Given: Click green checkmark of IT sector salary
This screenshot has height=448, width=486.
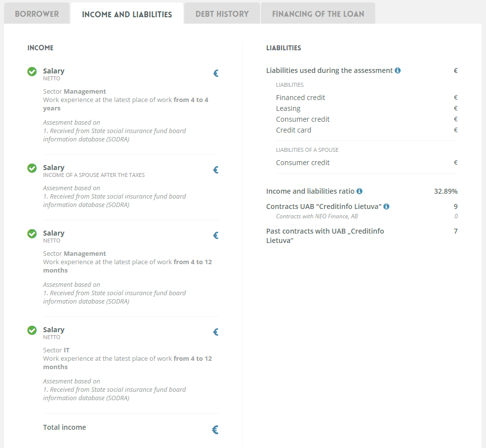Looking at the screenshot, I should [x=32, y=330].
